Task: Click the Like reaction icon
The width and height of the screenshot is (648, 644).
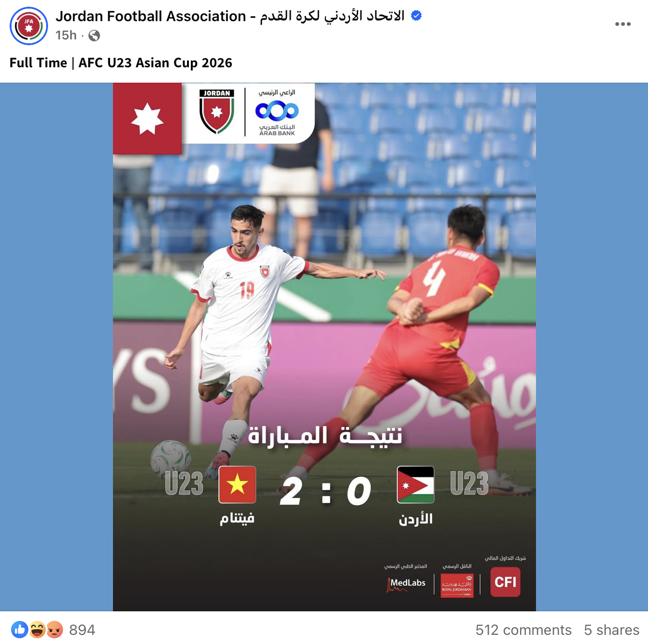Action: pyautogui.click(x=20, y=630)
